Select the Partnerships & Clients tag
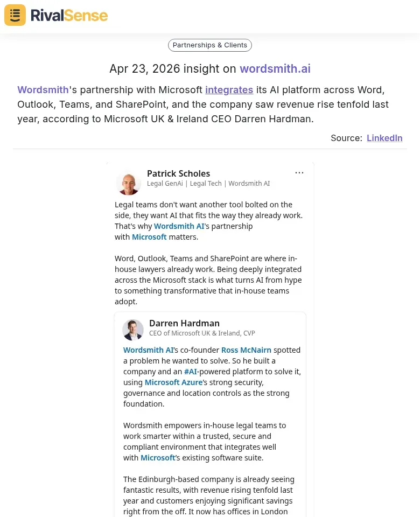Image resolution: width=420 pixels, height=517 pixels. (209, 45)
